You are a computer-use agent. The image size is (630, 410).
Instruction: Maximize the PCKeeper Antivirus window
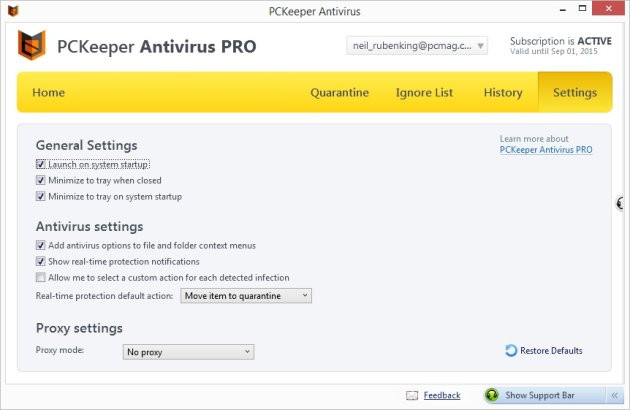pos(582,8)
